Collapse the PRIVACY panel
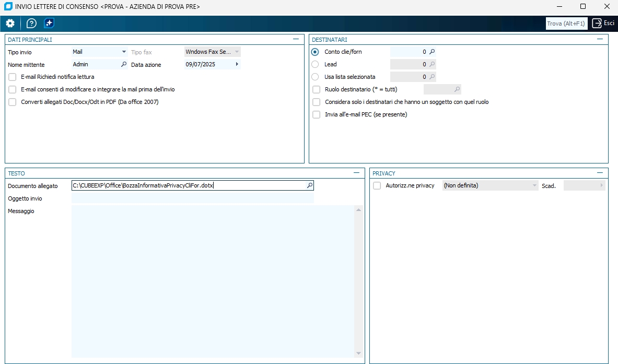This screenshot has width=618, height=364. click(600, 172)
